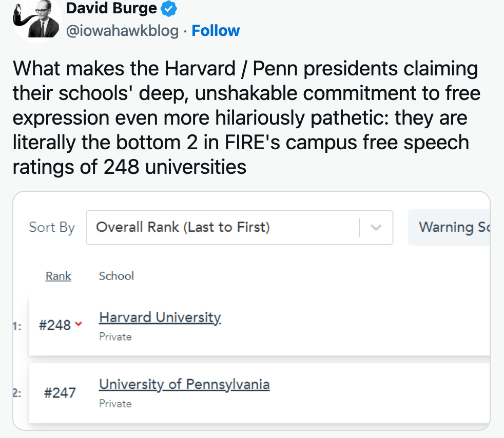The height and width of the screenshot is (438, 504).
Task: Open the Harvard University link
Action: pos(160,317)
